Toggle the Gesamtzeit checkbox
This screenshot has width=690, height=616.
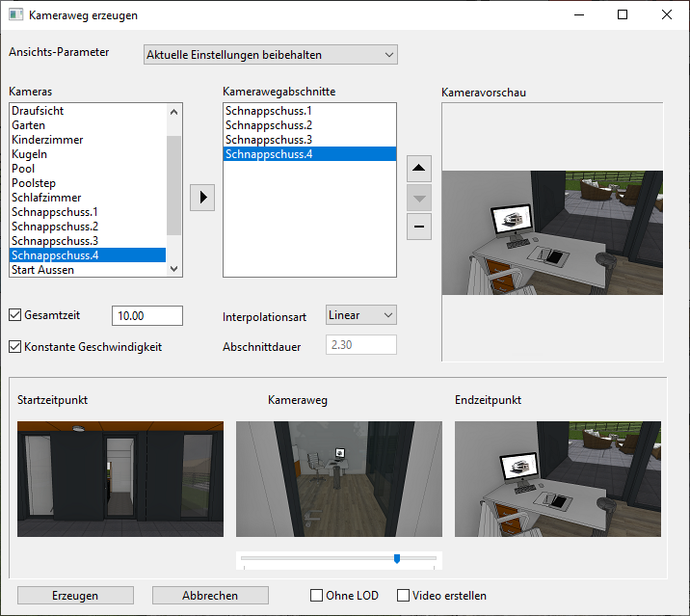pyautogui.click(x=15, y=314)
